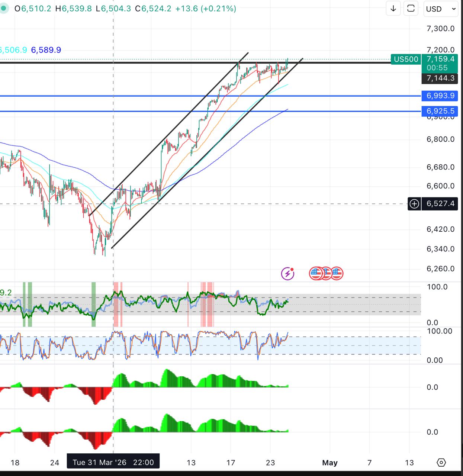Click the fullscreen frame icon
The width and height of the screenshot is (463, 476).
(411, 9)
